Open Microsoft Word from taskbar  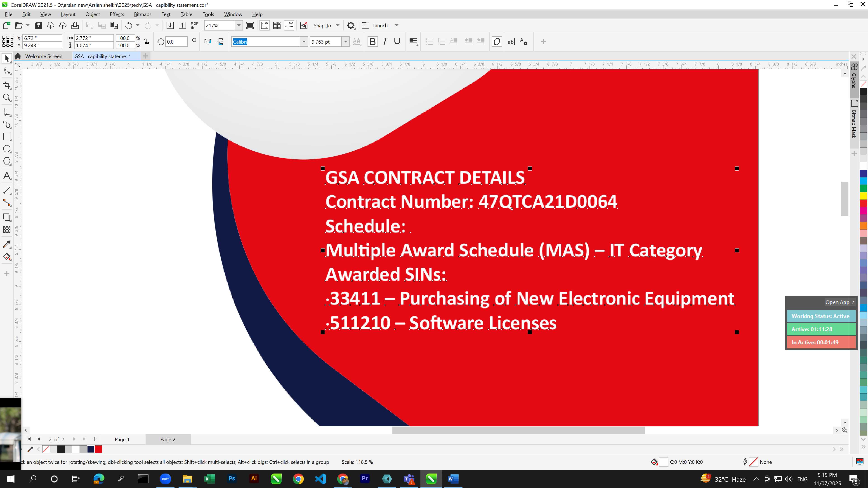pyautogui.click(x=453, y=479)
